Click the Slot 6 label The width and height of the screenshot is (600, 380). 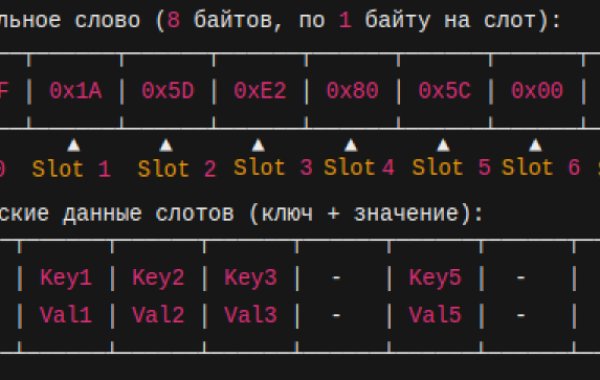pos(541,168)
